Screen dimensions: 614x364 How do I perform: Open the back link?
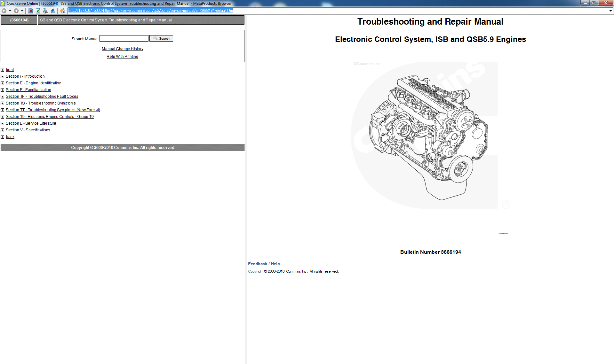[x=10, y=137]
